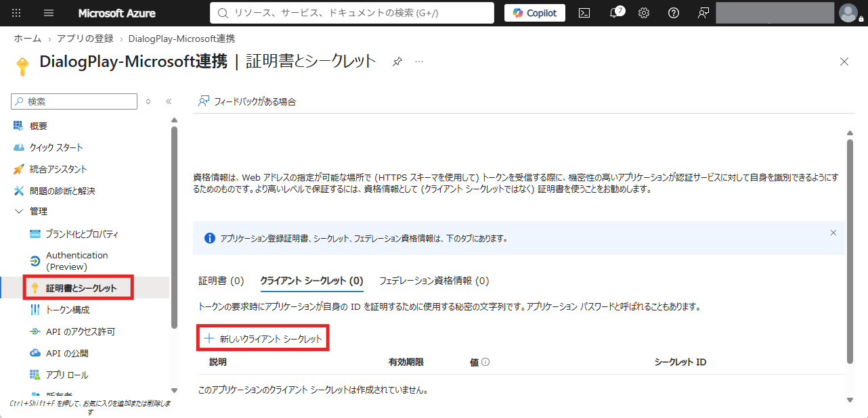Viewport: 868px width, 418px height.
Task: Go to ホーム breadcrumb
Action: tap(28, 39)
